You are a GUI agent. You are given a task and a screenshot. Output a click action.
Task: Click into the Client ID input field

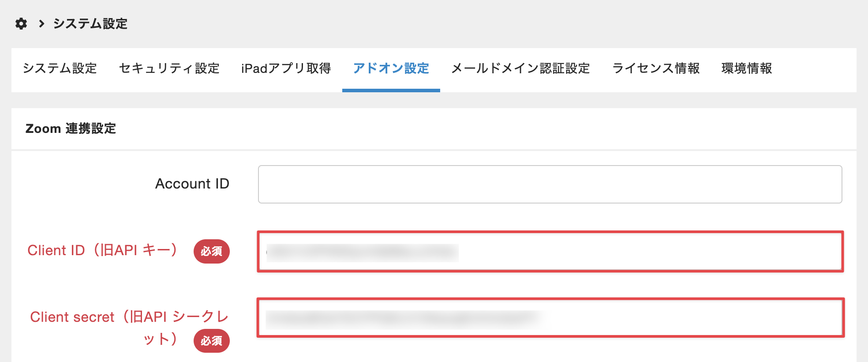click(x=550, y=251)
